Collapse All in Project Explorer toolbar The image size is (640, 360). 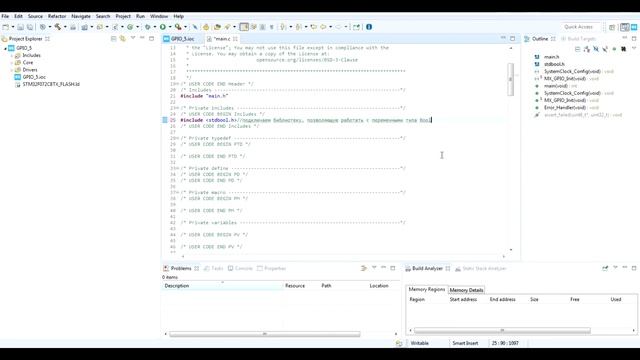pos(113,38)
